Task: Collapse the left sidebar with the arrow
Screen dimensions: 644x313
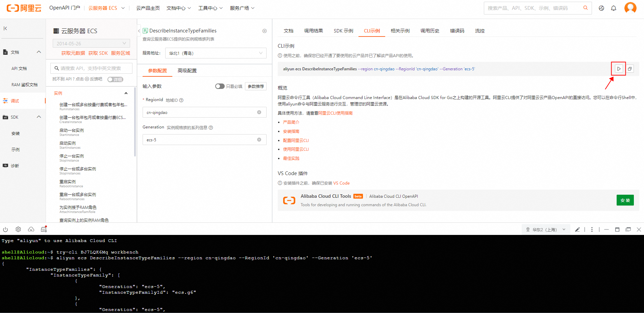Action: coord(5,28)
